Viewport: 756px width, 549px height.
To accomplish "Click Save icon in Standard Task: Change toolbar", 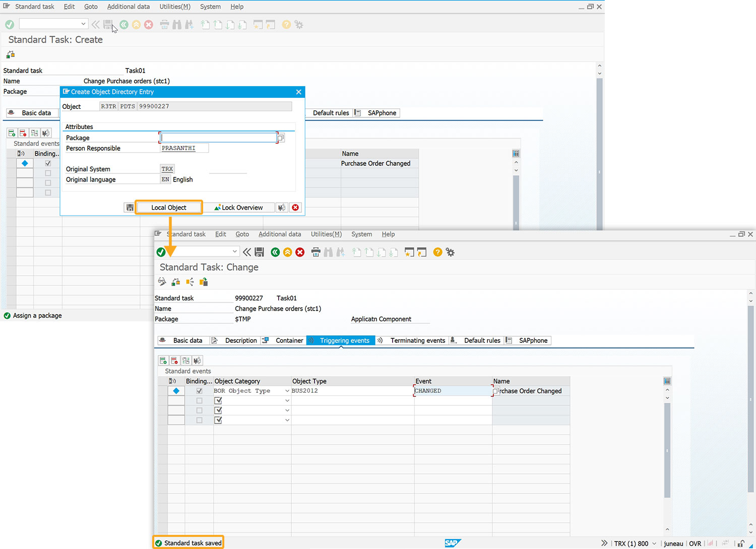I will [260, 252].
